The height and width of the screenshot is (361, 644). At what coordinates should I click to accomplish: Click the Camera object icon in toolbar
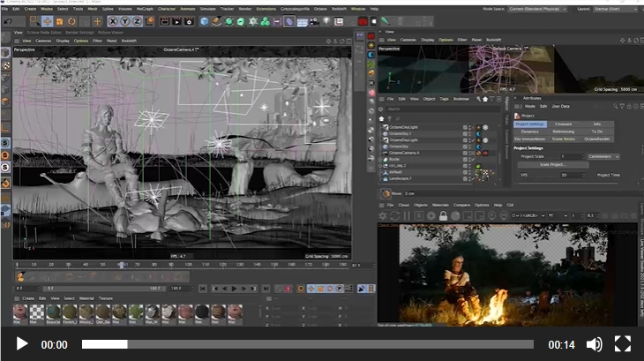coord(314,21)
